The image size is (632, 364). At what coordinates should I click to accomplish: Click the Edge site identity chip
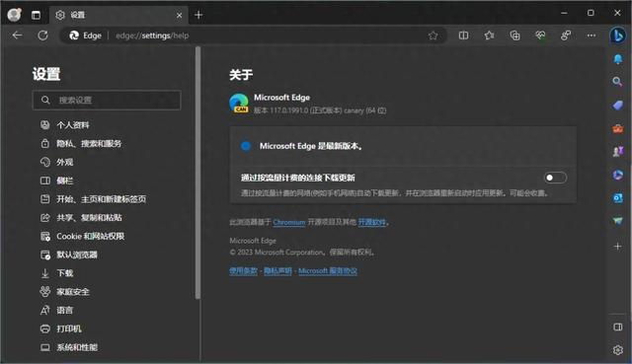click(x=86, y=36)
